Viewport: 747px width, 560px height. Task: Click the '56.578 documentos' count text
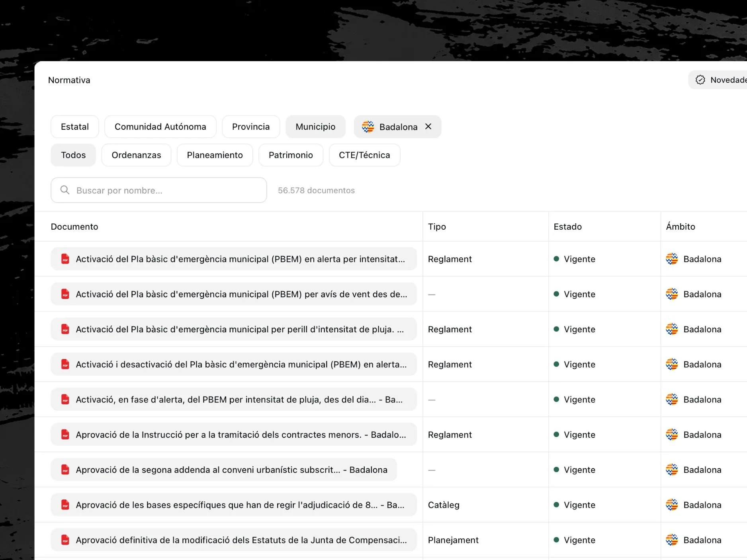coord(316,190)
